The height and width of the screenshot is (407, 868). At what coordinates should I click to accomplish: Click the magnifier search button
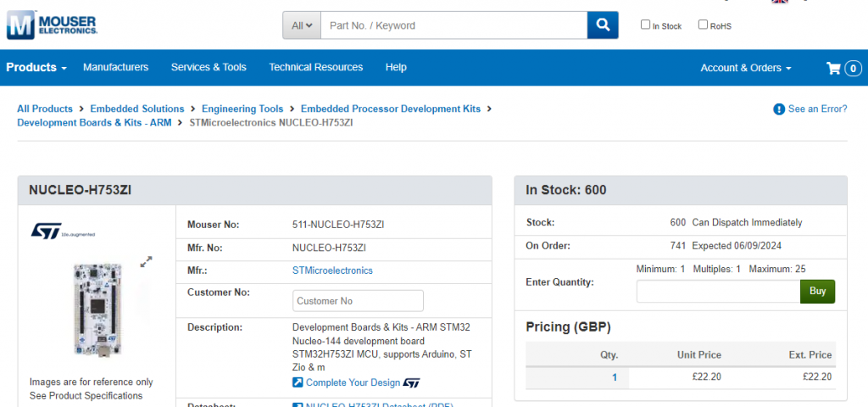coord(602,25)
